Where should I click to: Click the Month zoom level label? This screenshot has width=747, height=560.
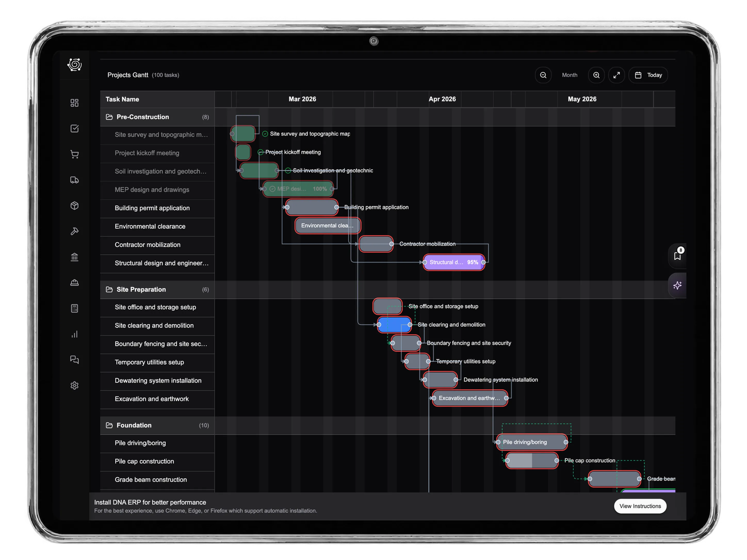click(x=569, y=75)
